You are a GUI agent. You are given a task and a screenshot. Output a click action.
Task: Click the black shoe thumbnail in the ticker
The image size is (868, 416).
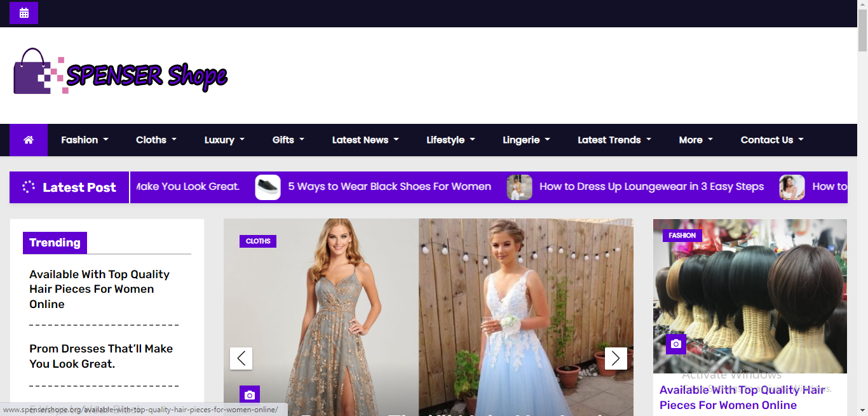268,187
